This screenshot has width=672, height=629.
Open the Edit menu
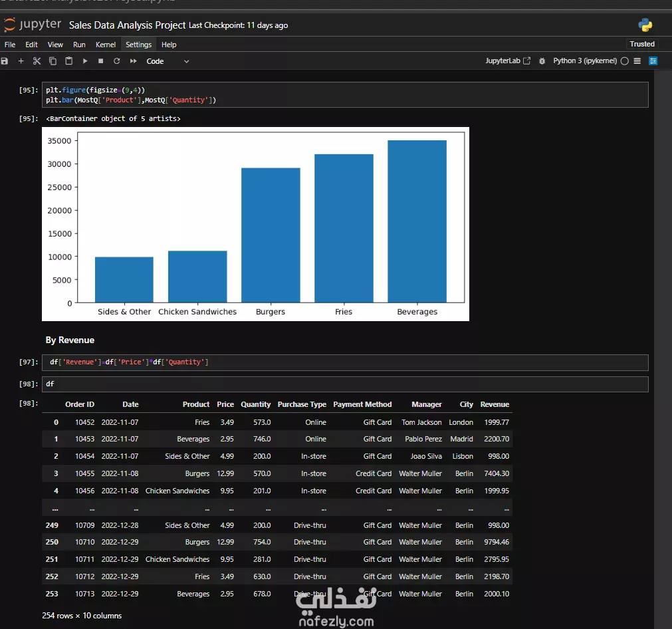31,45
